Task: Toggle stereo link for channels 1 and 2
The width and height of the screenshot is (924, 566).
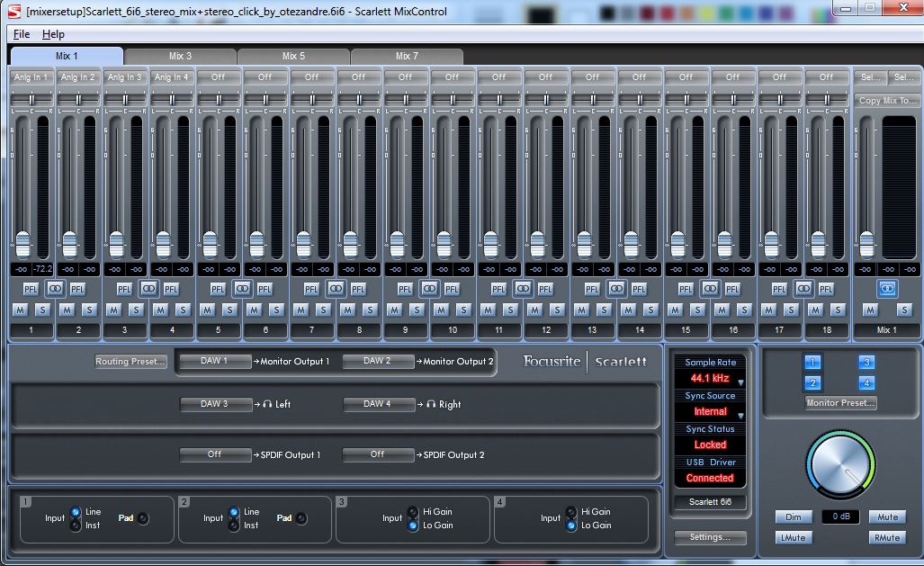Action: [x=55, y=288]
